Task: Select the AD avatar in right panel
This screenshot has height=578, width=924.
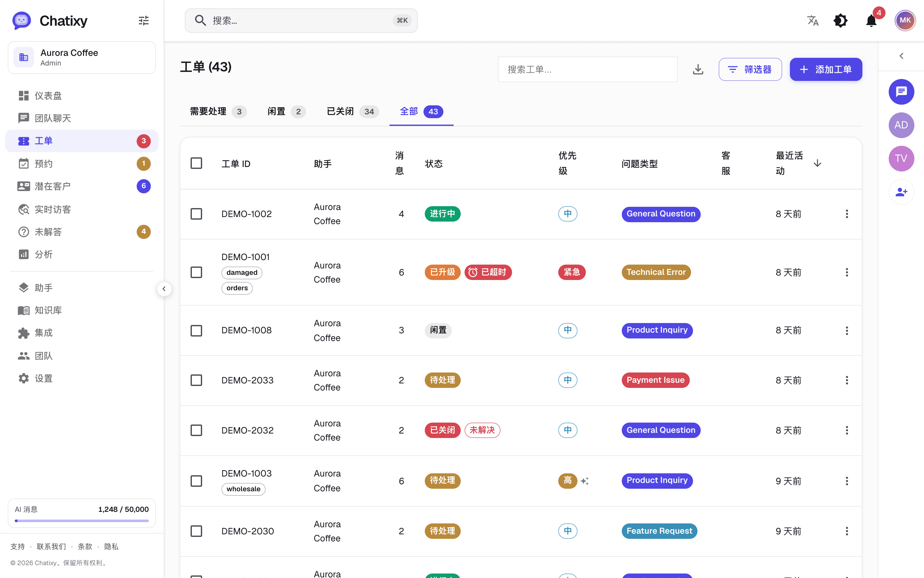Action: (x=901, y=125)
